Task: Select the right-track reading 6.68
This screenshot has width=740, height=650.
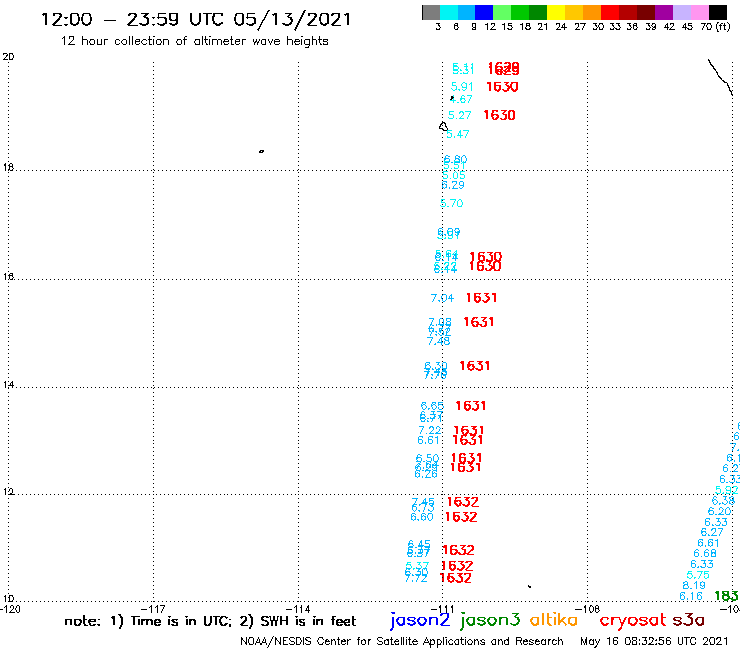Action: tap(705, 553)
